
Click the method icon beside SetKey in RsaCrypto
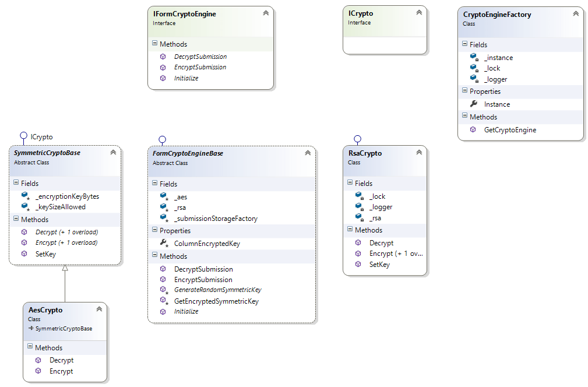(357, 264)
